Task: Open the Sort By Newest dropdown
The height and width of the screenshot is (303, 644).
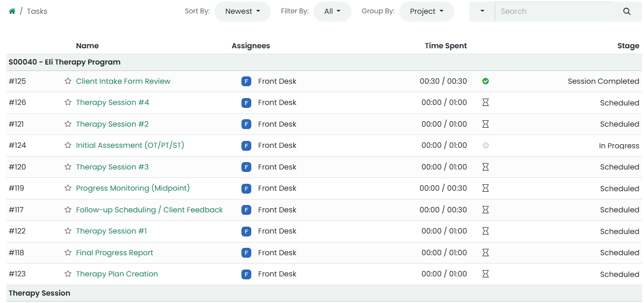Action: pyautogui.click(x=242, y=11)
